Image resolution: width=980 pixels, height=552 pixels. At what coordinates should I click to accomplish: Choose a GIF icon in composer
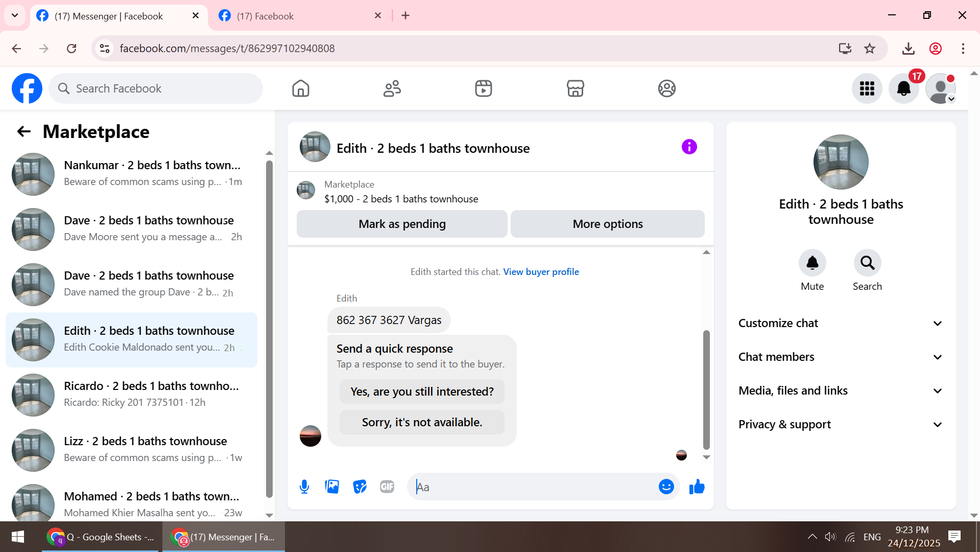[x=387, y=487]
